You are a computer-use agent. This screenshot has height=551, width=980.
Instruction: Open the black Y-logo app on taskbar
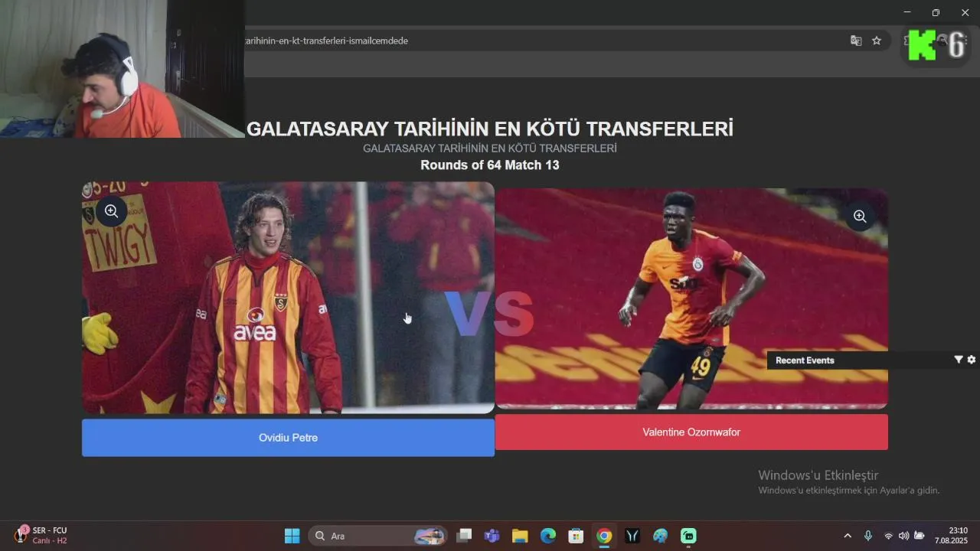632,536
